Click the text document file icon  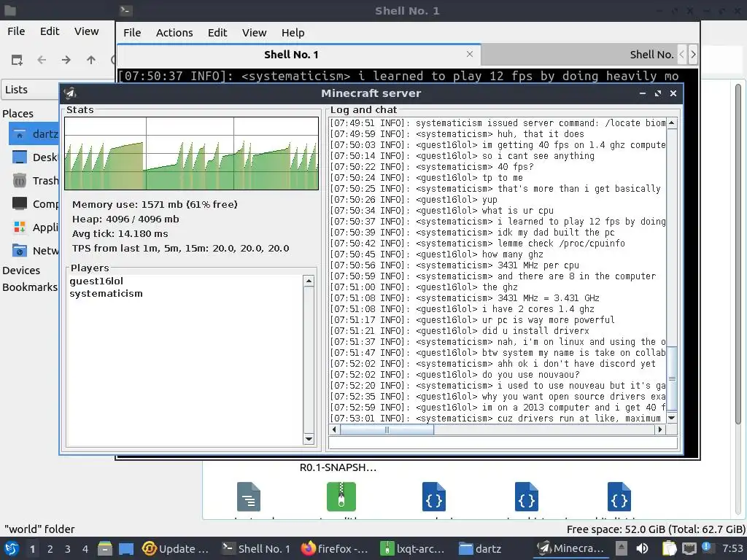(x=249, y=497)
